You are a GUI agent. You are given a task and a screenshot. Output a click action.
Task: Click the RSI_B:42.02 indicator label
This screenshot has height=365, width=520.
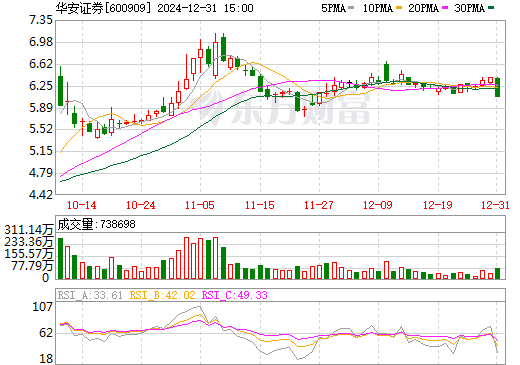(x=162, y=295)
